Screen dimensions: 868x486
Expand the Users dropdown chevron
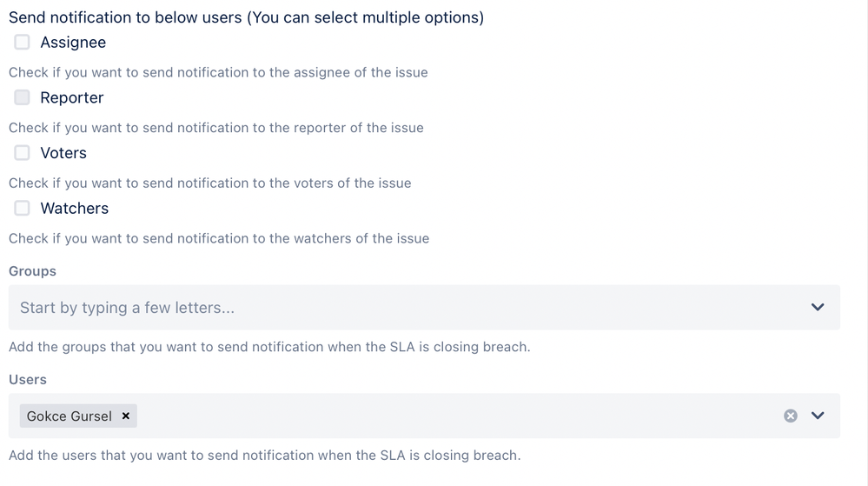pyautogui.click(x=818, y=416)
